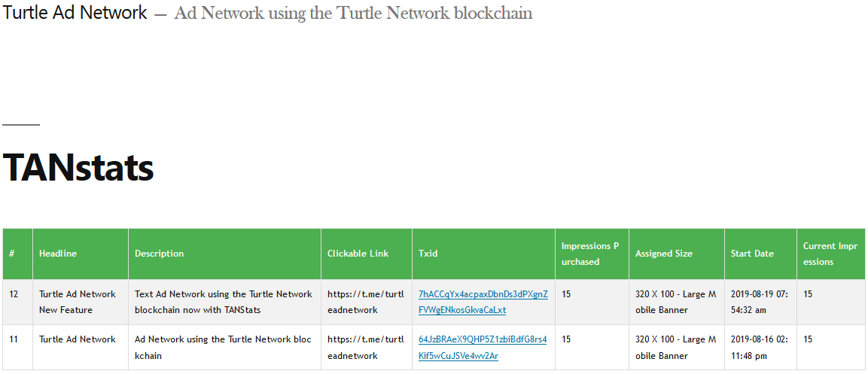Open txid link starting with 7hACCqYx4acpax
Screen dimensions: 868x374
point(483,302)
